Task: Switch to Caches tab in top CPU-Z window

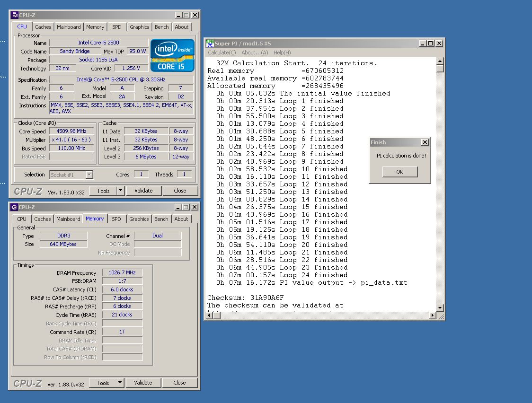Action: [x=43, y=27]
